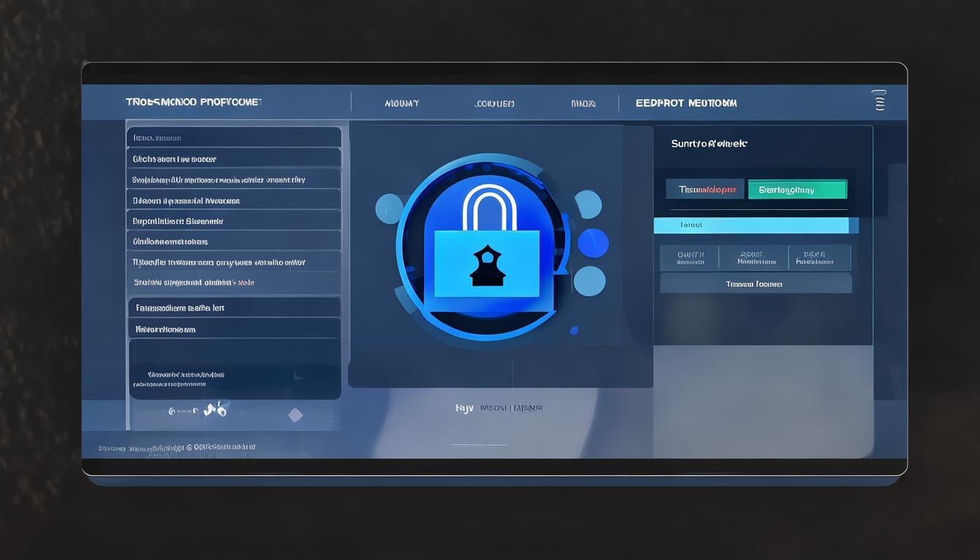Click the large blue padlock icon

pyautogui.click(x=486, y=252)
